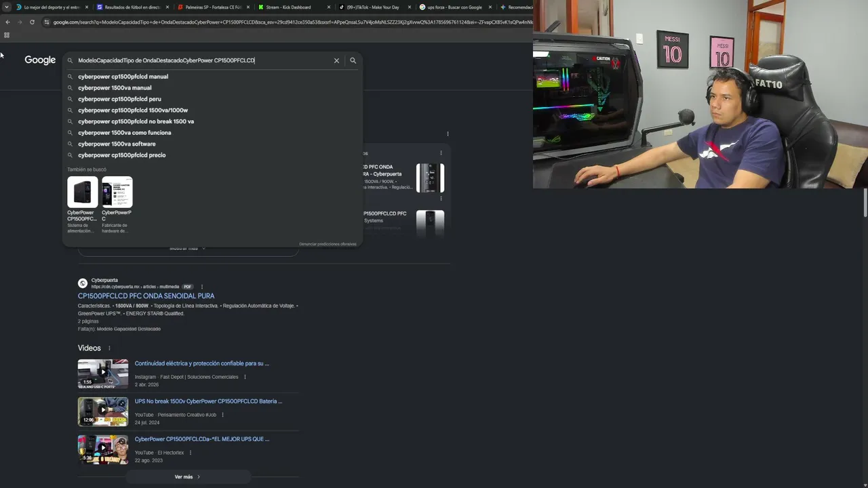Click the page vertical scrollbar
This screenshot has width=868, height=488.
pyautogui.click(x=865, y=203)
